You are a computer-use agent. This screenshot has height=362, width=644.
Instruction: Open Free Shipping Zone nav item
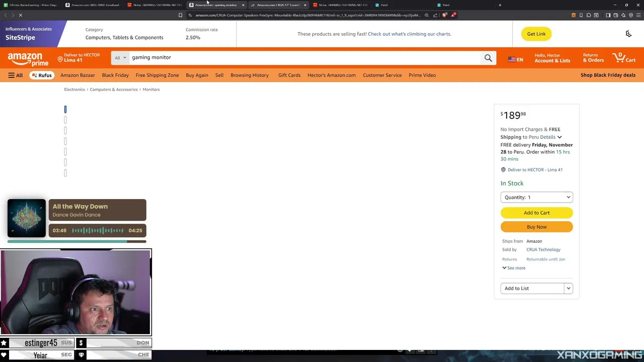point(157,75)
